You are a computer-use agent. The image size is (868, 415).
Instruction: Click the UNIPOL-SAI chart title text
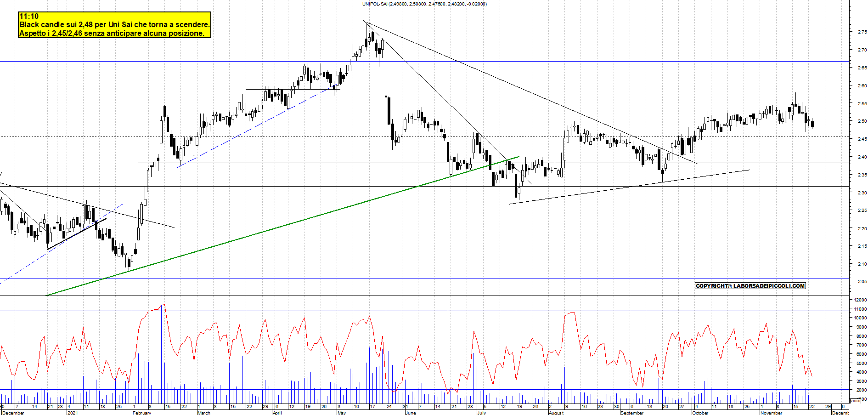(424, 4)
